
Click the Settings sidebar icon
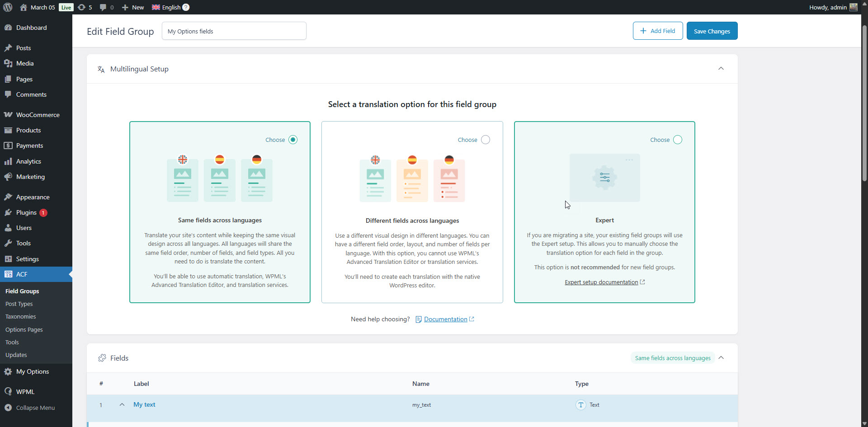coord(8,259)
